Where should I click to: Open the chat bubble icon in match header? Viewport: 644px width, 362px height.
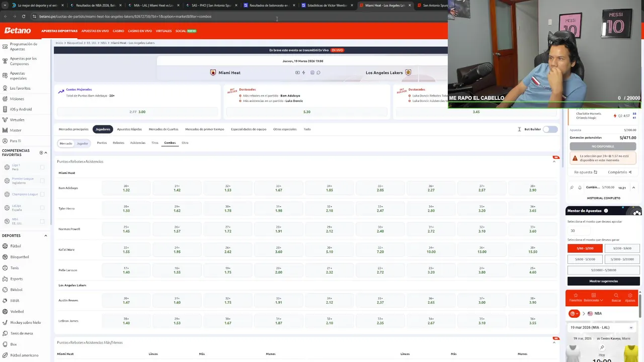coord(318,72)
